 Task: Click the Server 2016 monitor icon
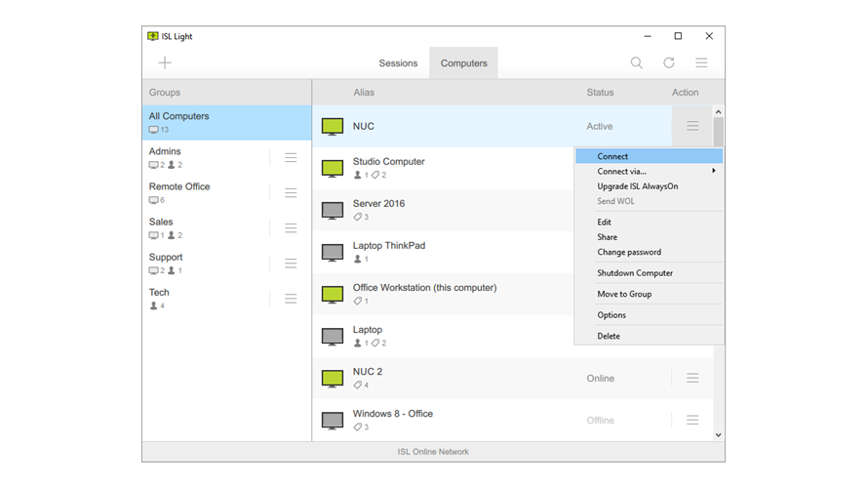[333, 210]
